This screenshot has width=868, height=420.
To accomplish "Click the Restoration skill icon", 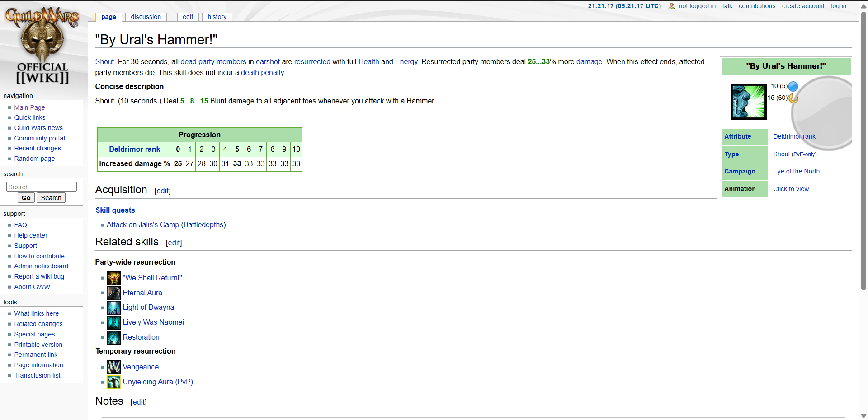I will (x=113, y=337).
